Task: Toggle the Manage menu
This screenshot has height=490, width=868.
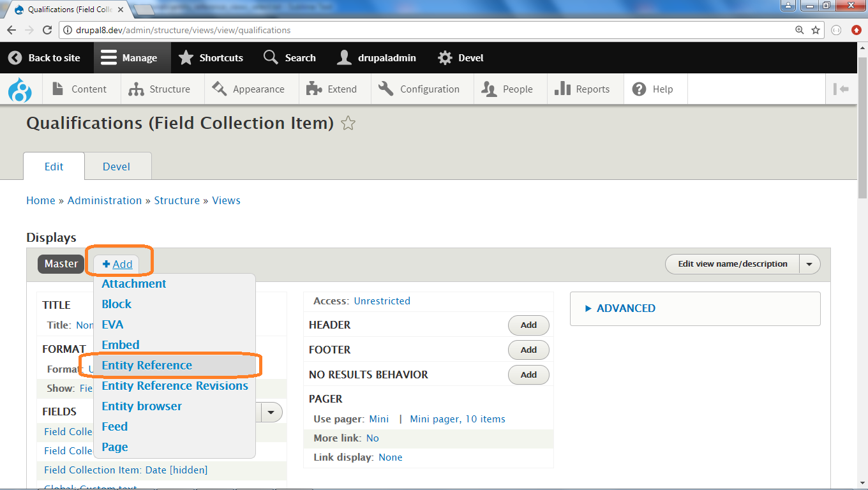Action: click(x=132, y=57)
